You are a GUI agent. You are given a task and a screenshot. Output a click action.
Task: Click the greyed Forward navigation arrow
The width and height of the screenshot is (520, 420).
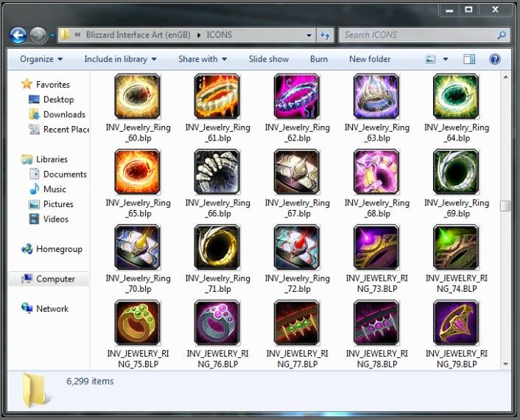tap(38, 35)
